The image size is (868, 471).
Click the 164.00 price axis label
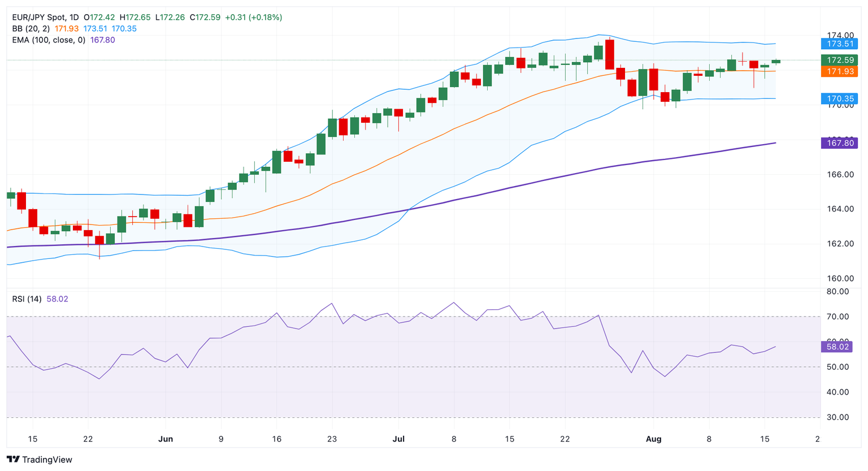coord(840,209)
